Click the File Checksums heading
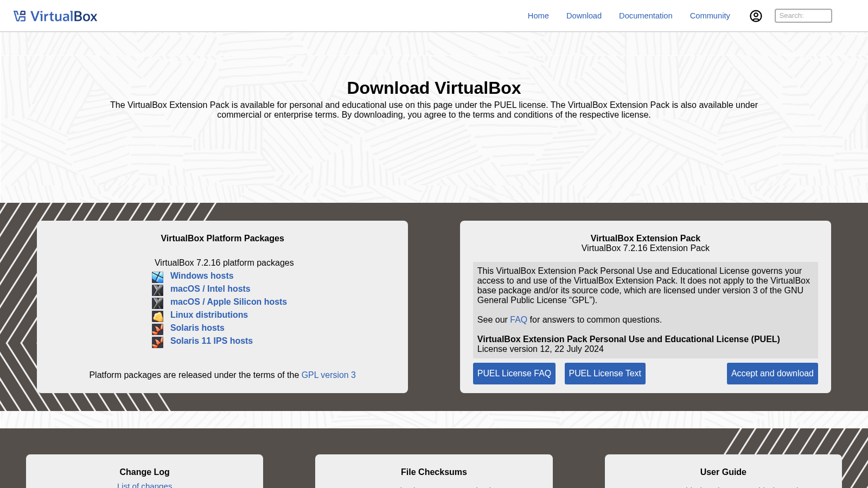 [x=434, y=472]
